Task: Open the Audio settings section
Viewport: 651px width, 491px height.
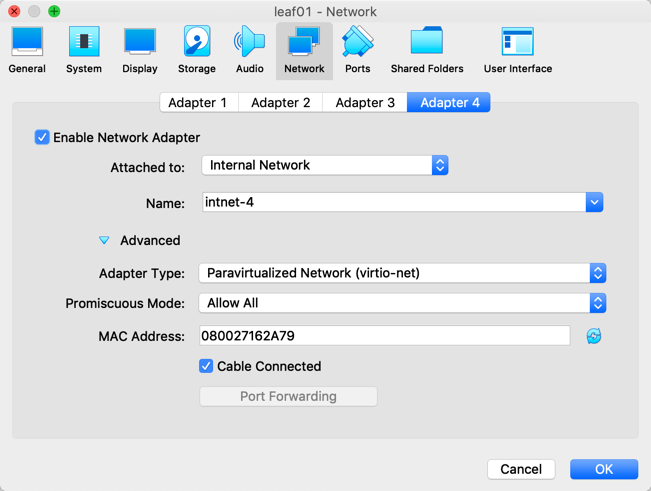Action: tap(249, 50)
